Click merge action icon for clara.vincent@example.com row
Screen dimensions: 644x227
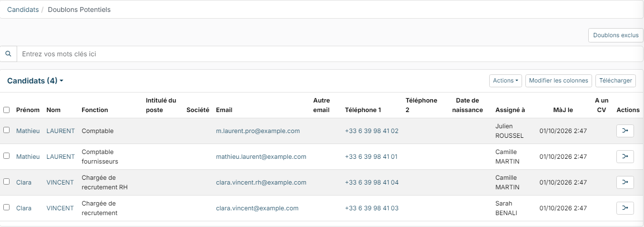point(625,208)
